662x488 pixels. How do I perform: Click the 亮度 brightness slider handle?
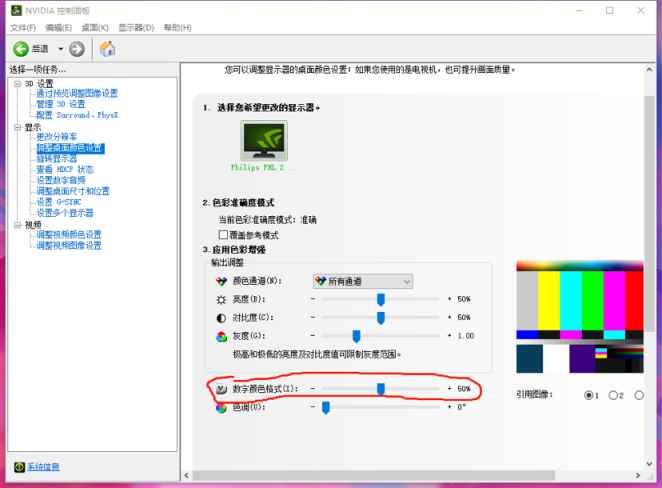(x=381, y=299)
